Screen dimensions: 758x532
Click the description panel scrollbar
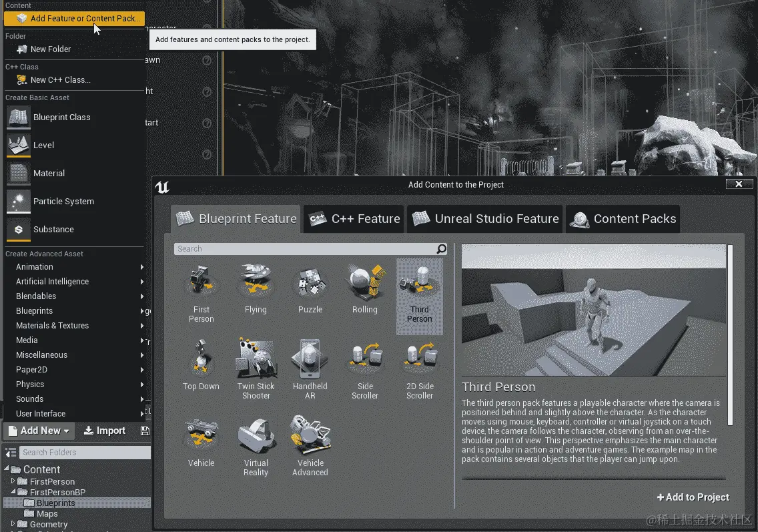click(x=730, y=334)
